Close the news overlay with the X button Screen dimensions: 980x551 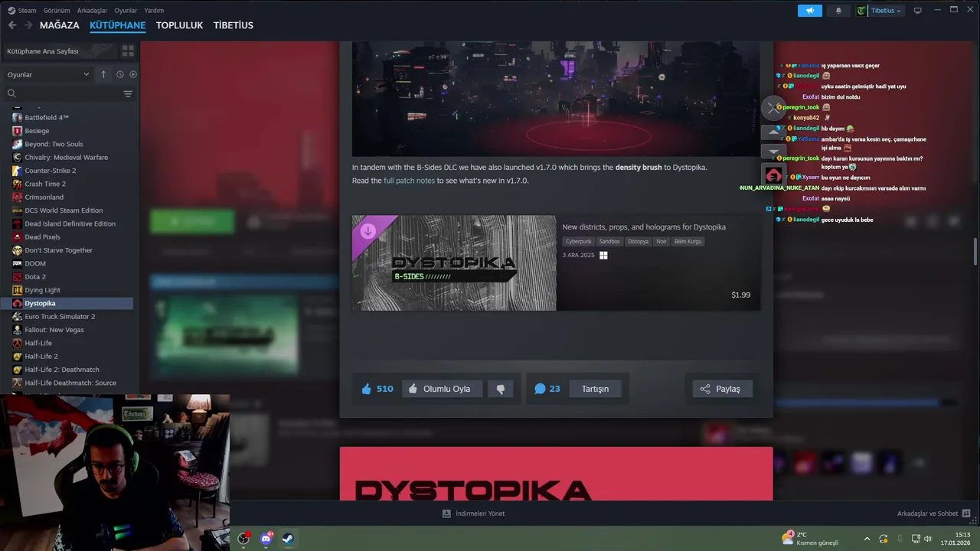[x=773, y=108]
